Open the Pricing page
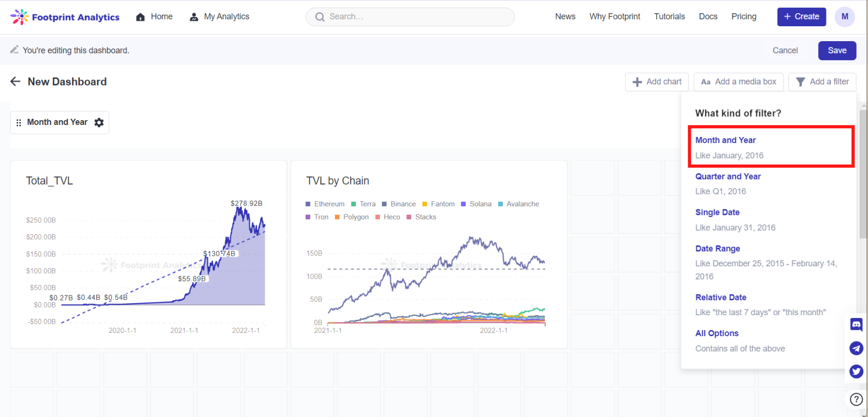This screenshot has width=868, height=417. [x=744, y=17]
